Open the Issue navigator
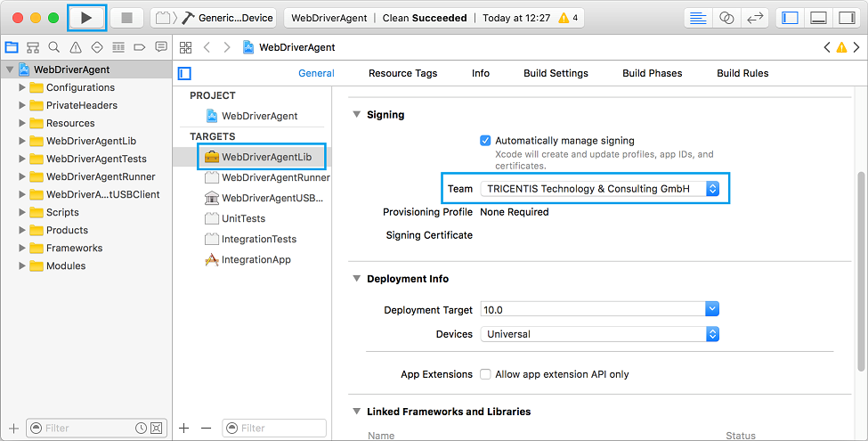 coord(76,47)
